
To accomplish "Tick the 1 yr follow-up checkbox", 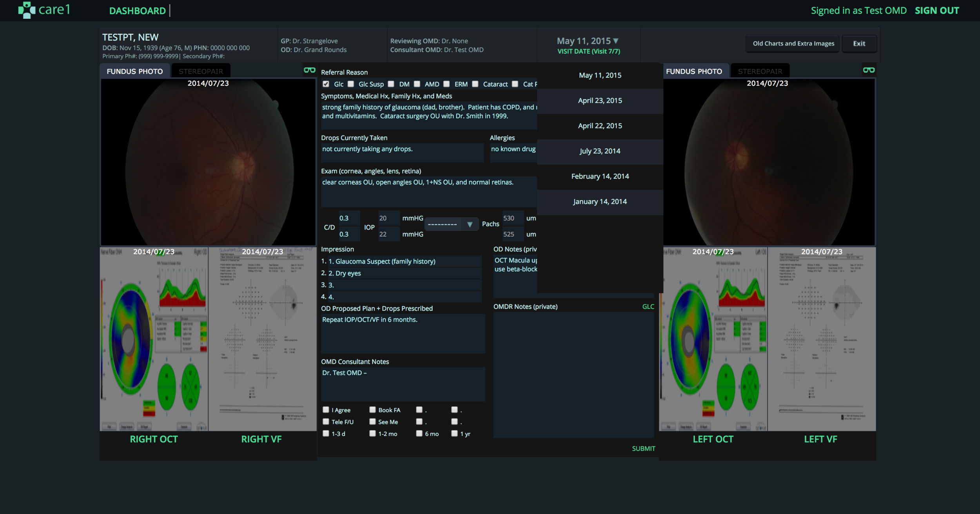I will (454, 433).
